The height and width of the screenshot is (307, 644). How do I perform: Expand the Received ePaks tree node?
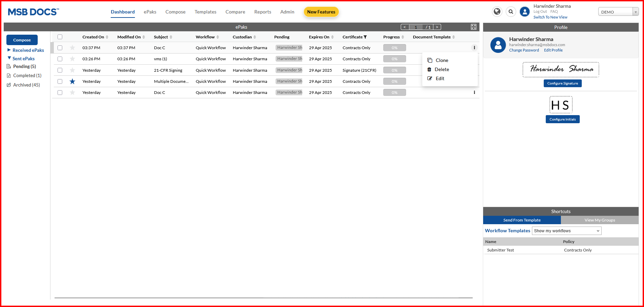(9, 50)
